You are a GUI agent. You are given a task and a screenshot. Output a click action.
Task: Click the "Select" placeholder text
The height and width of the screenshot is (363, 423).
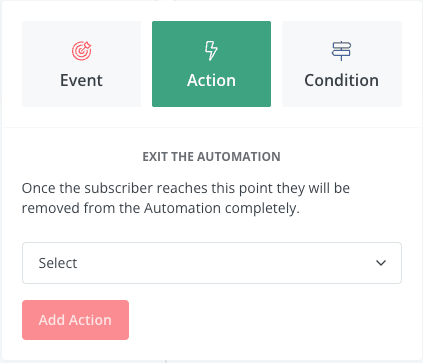point(58,263)
